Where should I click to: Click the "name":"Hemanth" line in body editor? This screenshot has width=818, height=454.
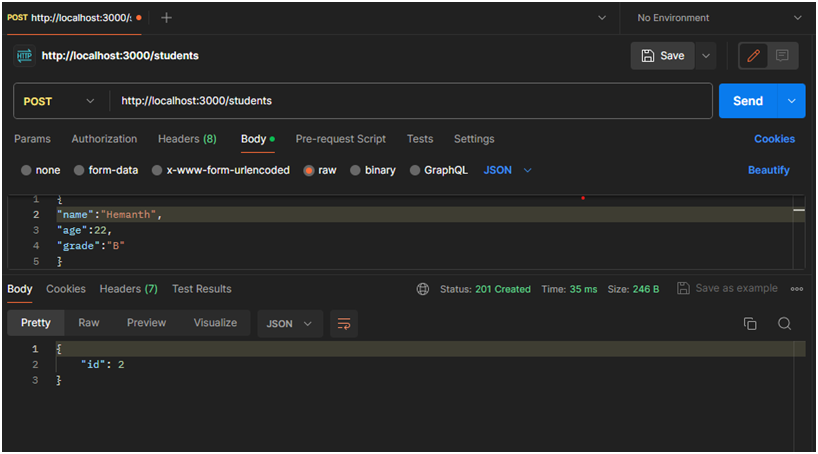110,214
